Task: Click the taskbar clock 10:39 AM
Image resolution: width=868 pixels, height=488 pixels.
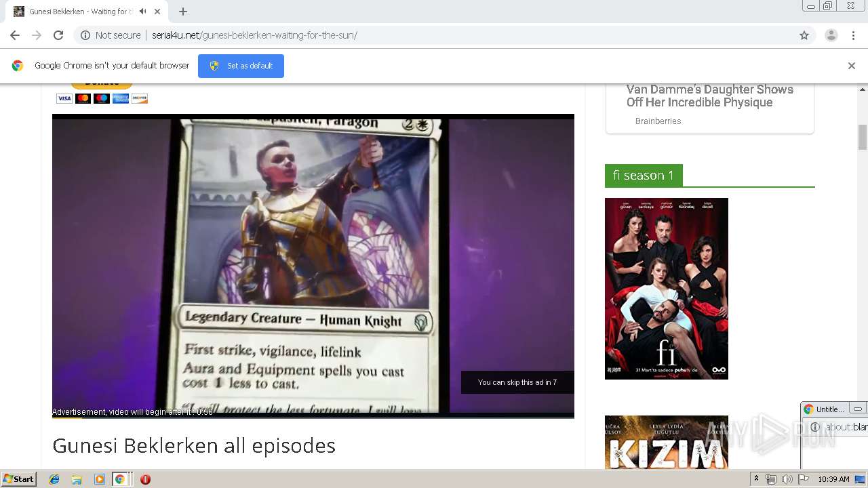Action: pyautogui.click(x=833, y=479)
